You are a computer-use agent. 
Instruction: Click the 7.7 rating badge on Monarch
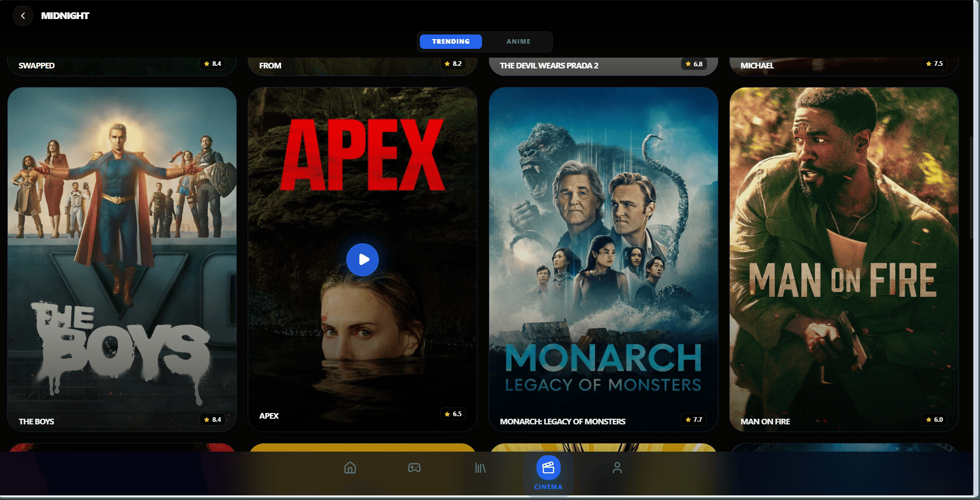(694, 420)
